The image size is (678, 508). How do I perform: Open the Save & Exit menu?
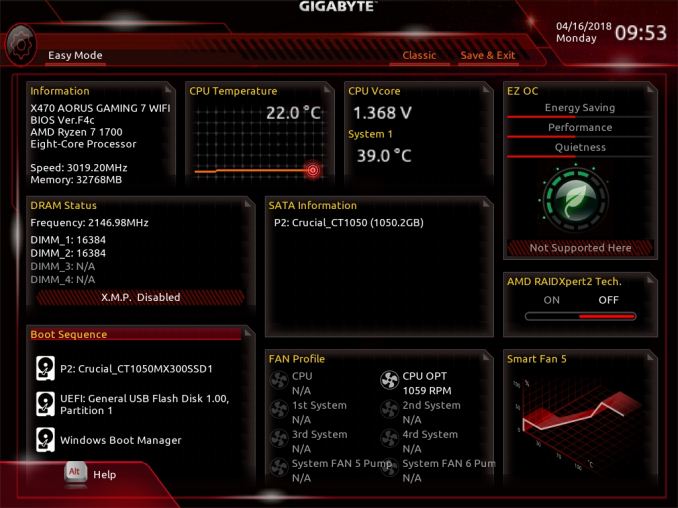(488, 55)
